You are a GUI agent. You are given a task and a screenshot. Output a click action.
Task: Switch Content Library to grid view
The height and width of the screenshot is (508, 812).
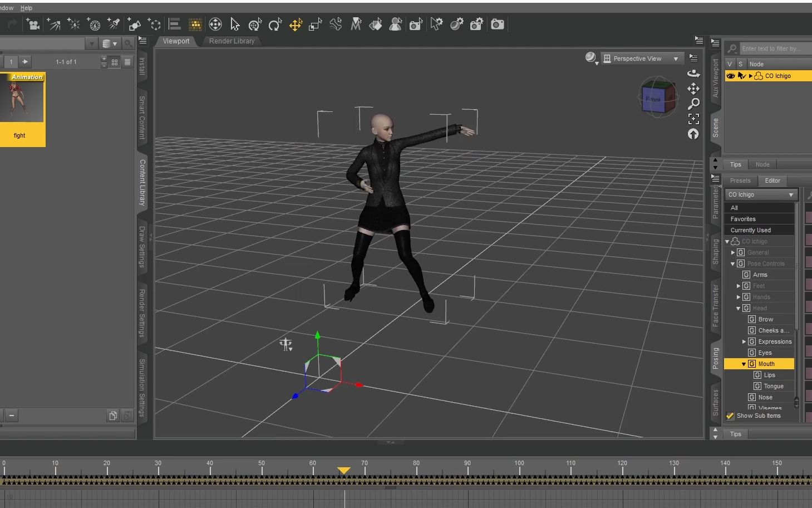pyautogui.click(x=115, y=62)
